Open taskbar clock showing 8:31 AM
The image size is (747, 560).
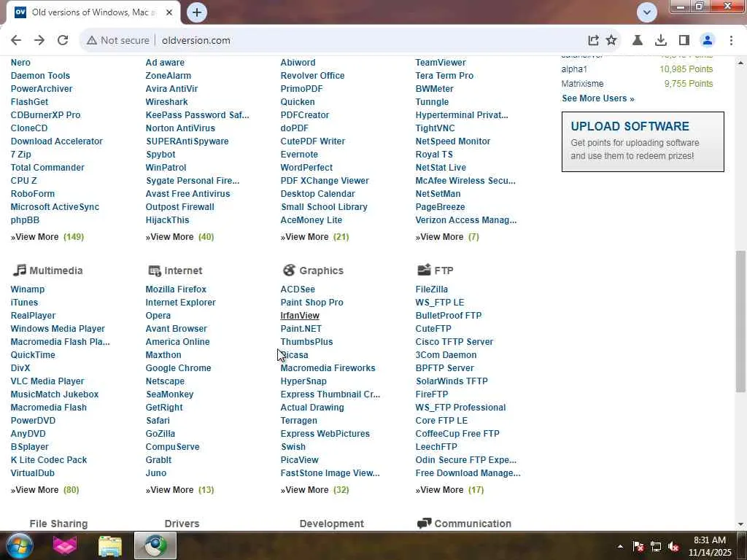[x=709, y=546]
